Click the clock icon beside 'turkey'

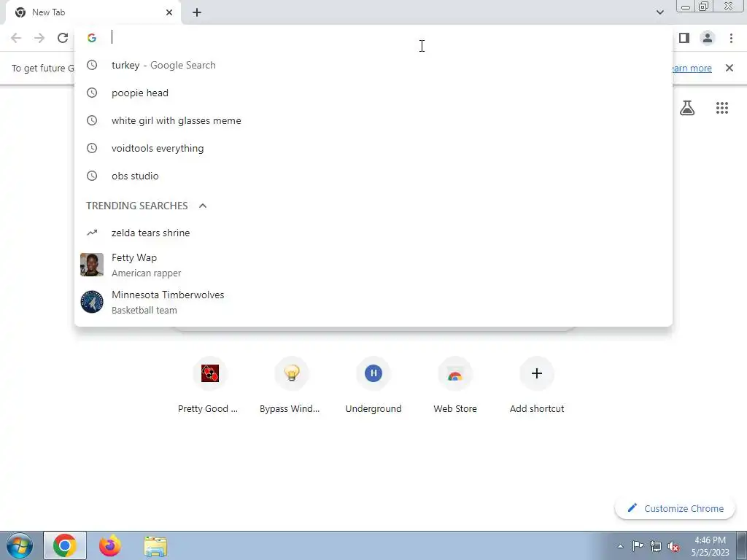click(92, 65)
